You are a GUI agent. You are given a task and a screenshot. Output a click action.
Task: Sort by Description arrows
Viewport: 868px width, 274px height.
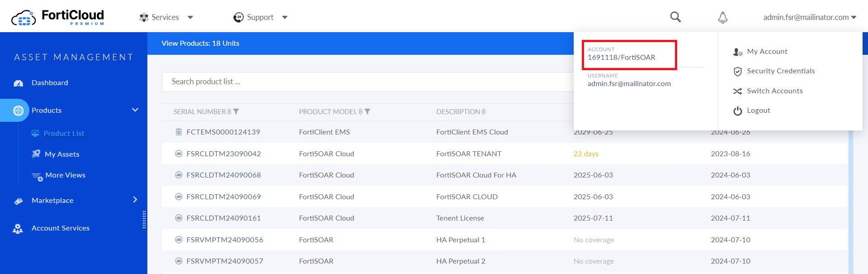click(x=484, y=111)
